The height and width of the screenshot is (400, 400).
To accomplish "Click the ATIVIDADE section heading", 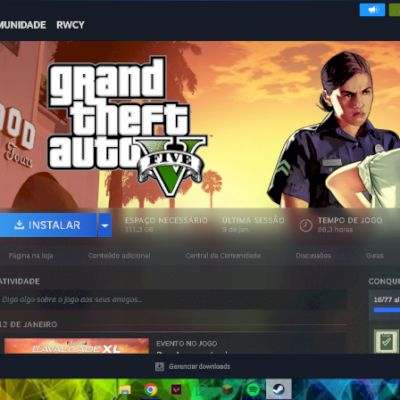I will [x=20, y=281].
